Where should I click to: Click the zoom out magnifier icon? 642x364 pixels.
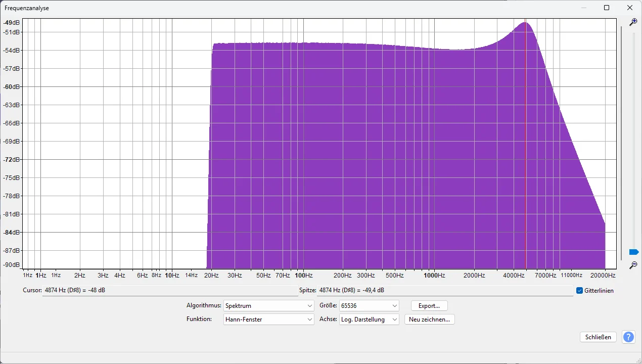(x=633, y=265)
